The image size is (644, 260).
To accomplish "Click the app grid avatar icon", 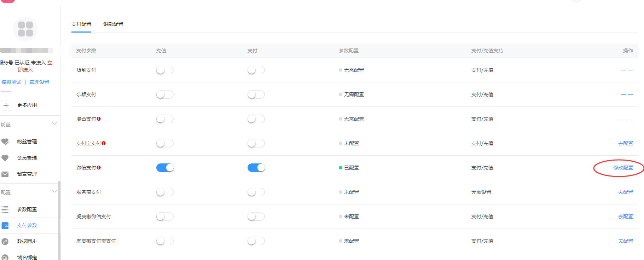I will [25, 29].
